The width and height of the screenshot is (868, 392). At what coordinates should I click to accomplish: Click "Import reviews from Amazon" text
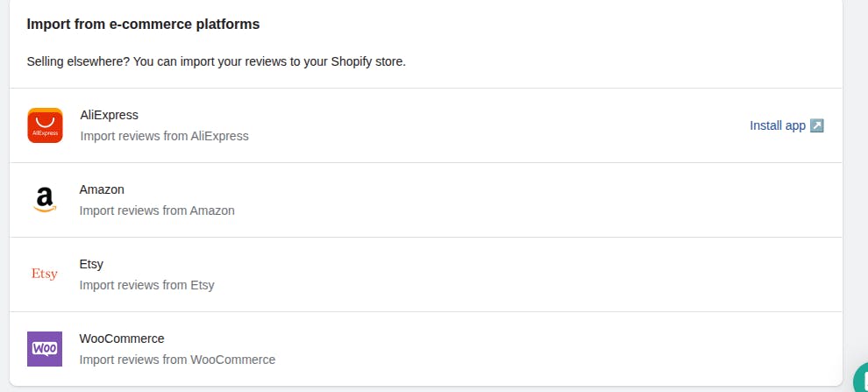pyautogui.click(x=157, y=210)
